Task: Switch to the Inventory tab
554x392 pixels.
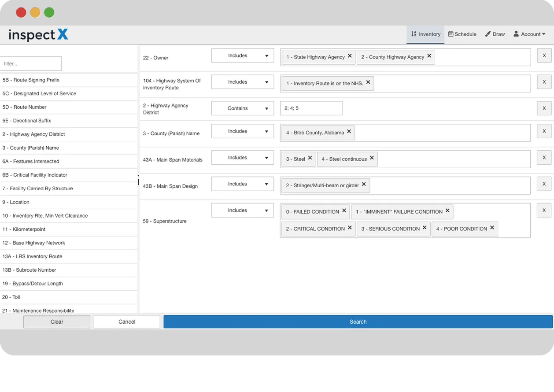Action: click(425, 34)
